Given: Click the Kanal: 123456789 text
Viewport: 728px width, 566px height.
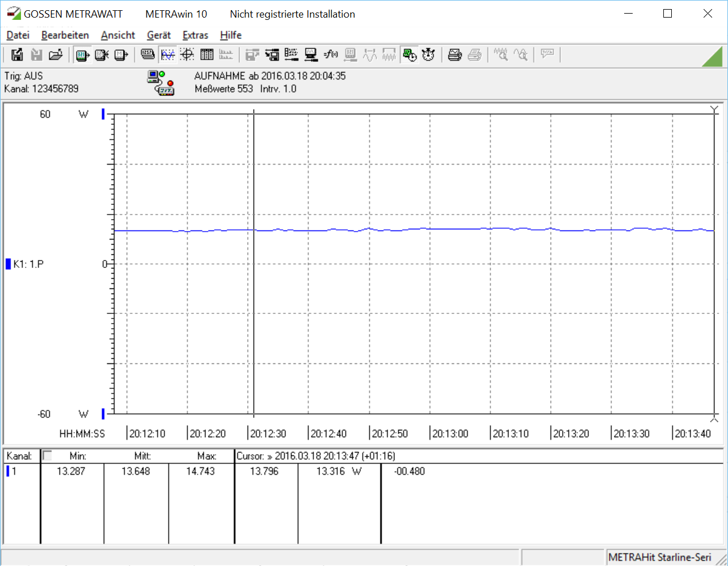Looking at the screenshot, I should tap(41, 89).
